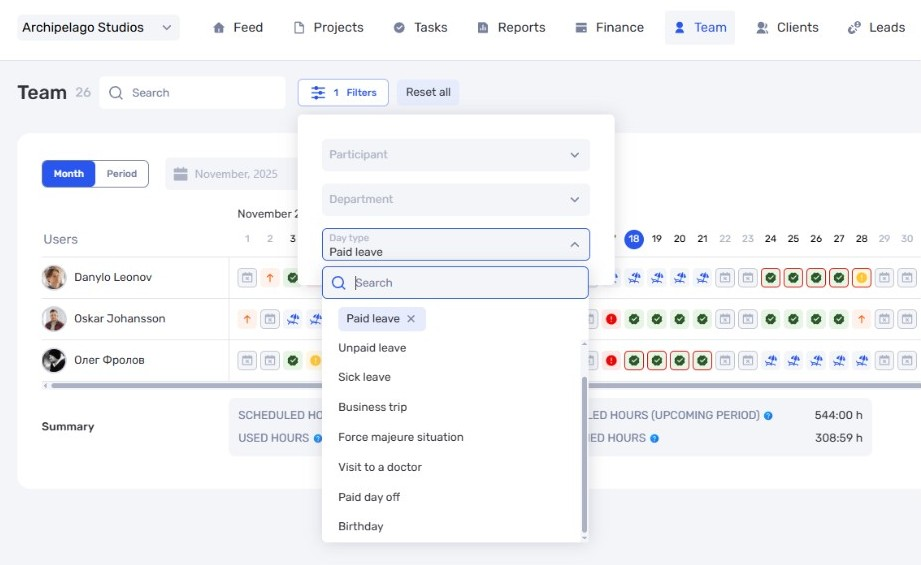The width and height of the screenshot is (921, 565).
Task: Expand the Participant dropdown
Action: click(x=455, y=154)
